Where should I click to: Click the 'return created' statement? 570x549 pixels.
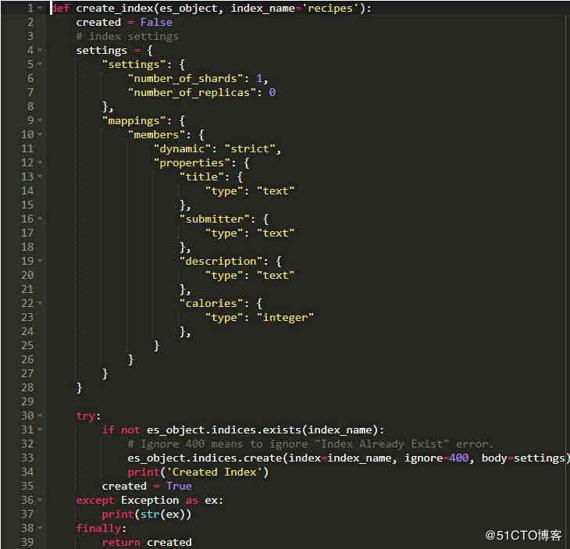tap(147, 542)
